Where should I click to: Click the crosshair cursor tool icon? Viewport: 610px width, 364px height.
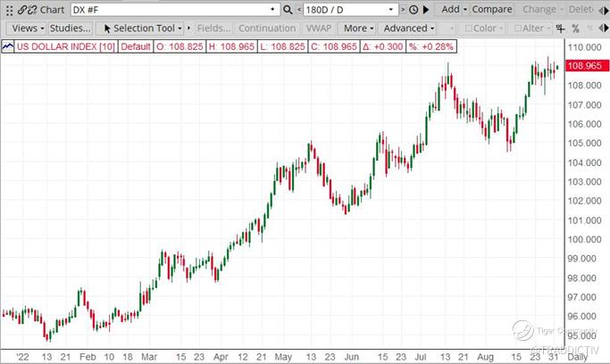[x=560, y=29]
